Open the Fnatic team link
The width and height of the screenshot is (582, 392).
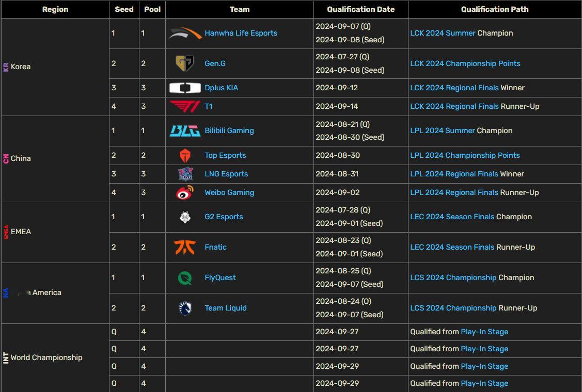coord(216,247)
